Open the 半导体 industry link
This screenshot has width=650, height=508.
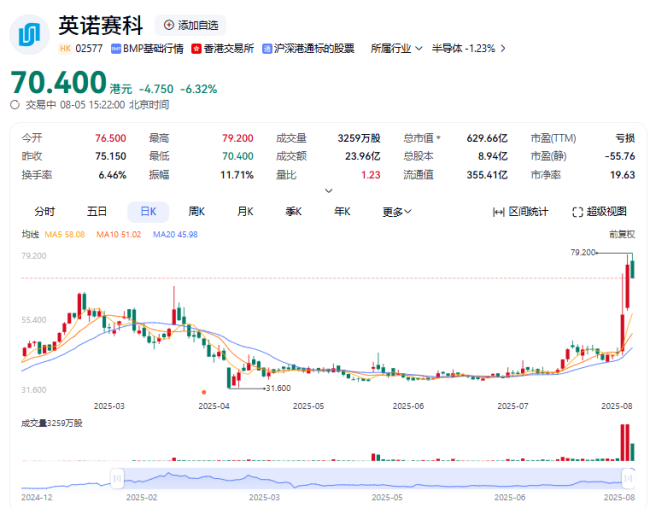pyautogui.click(x=468, y=48)
